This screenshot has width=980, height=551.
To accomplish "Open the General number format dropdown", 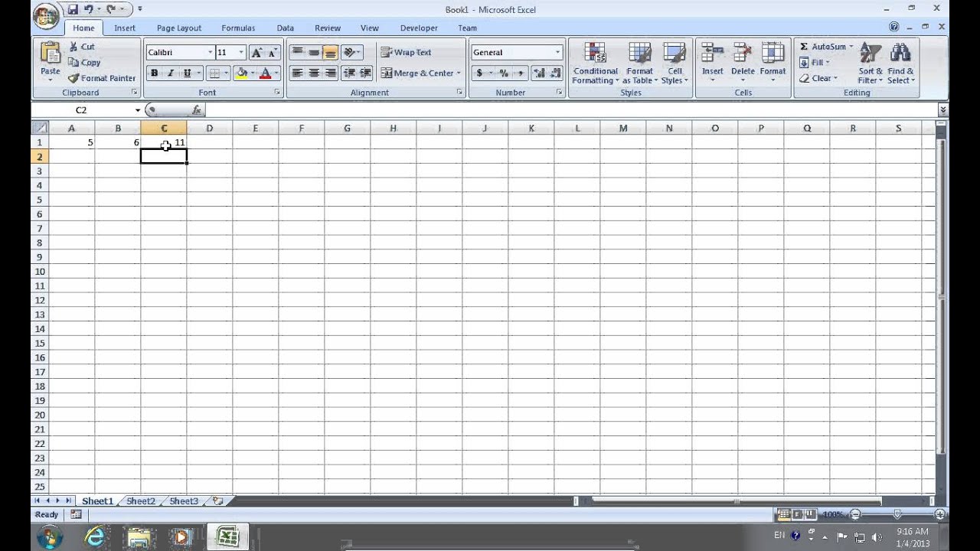I will click(x=558, y=52).
